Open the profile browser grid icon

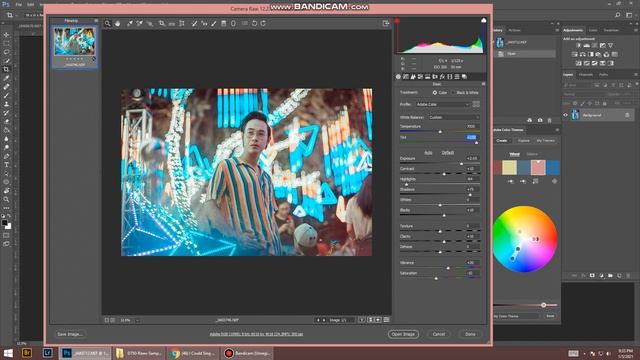pyautogui.click(x=476, y=104)
